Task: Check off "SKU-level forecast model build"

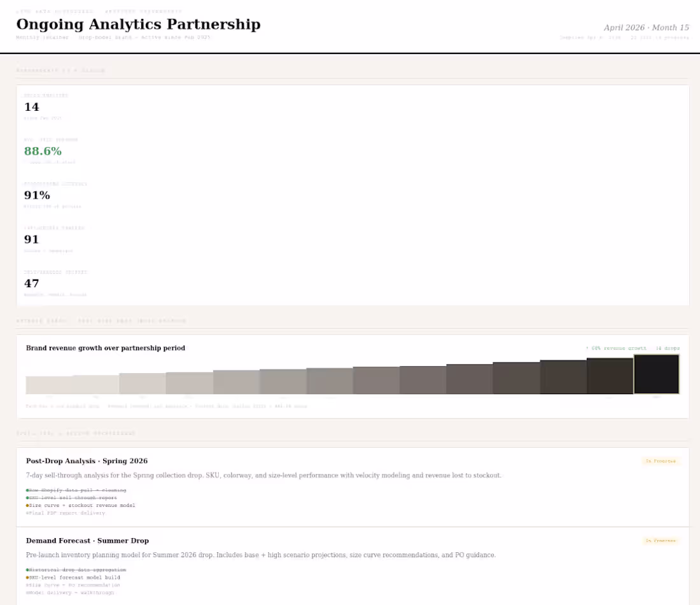Action: pyautogui.click(x=27, y=577)
